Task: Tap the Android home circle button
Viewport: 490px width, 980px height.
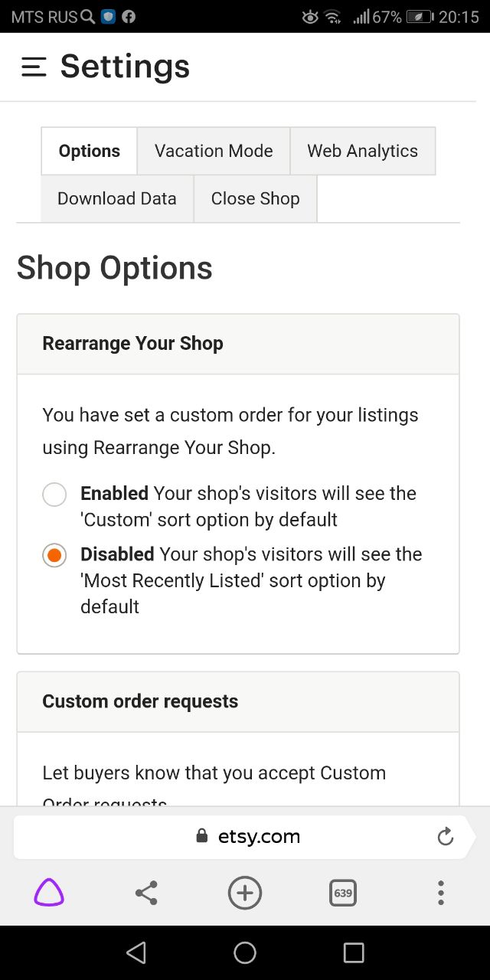Action: pyautogui.click(x=245, y=952)
